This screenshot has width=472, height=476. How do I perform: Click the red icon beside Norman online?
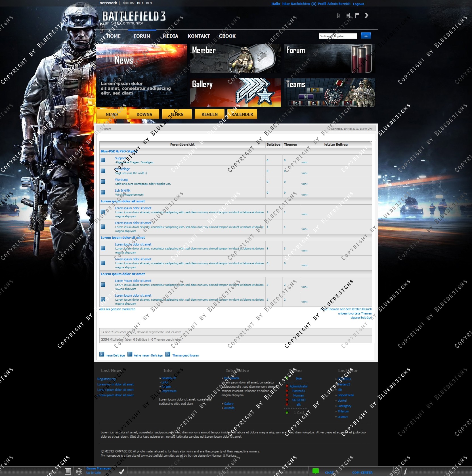tap(287, 395)
